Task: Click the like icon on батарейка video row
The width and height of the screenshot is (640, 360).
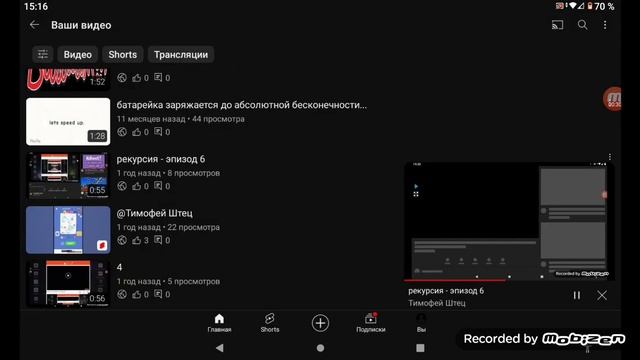Action: coord(136,132)
